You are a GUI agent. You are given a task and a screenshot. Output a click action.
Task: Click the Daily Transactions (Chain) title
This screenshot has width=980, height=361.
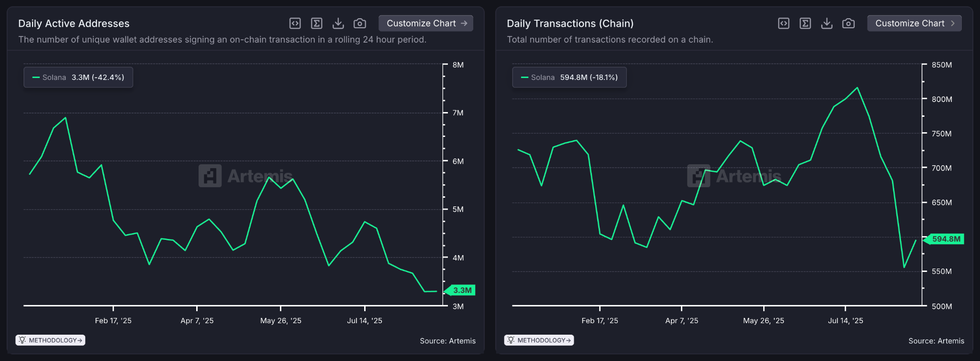click(570, 23)
